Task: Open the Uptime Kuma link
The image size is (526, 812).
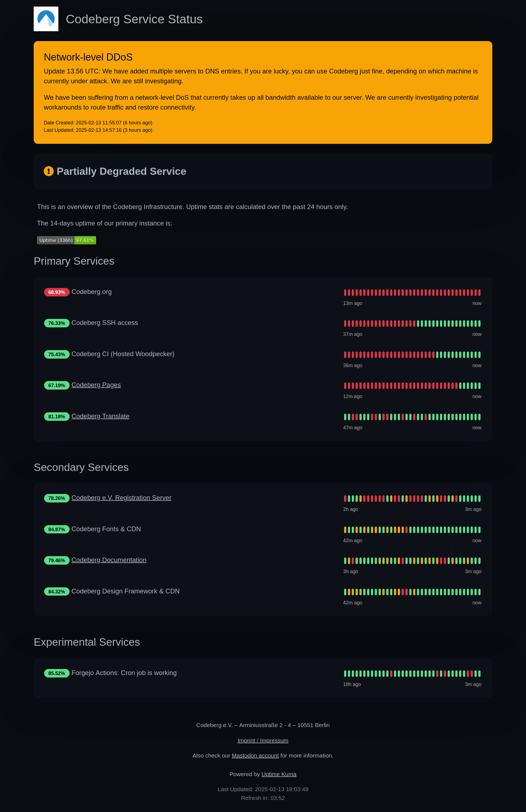Action: [x=279, y=774]
